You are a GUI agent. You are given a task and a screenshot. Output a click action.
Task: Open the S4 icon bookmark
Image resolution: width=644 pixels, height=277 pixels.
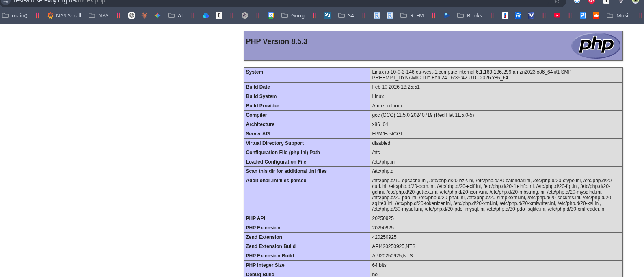coord(328,15)
